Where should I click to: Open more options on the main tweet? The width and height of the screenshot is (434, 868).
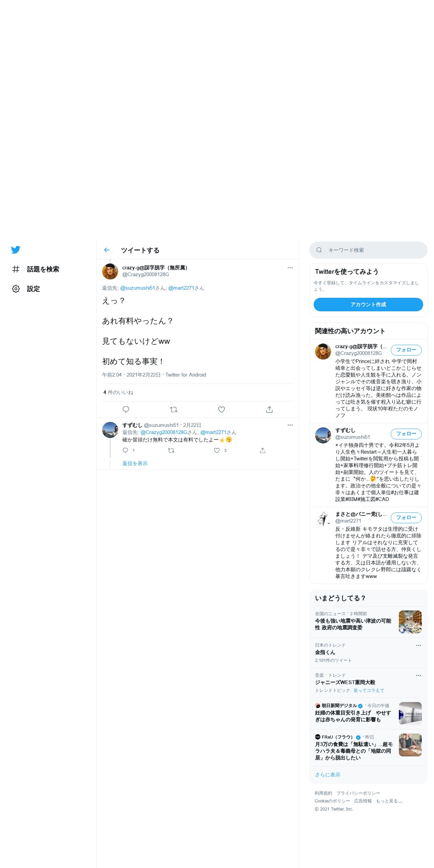click(x=290, y=268)
